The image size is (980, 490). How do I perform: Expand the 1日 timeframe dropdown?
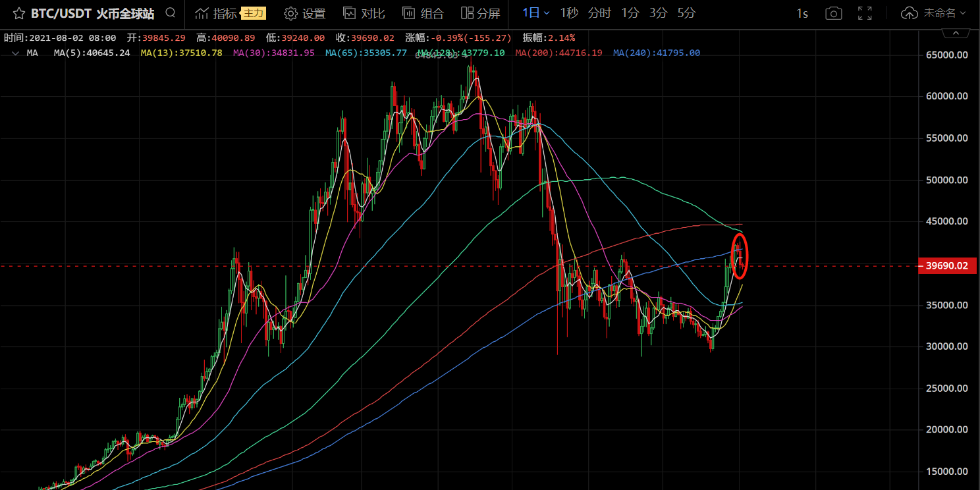[535, 13]
